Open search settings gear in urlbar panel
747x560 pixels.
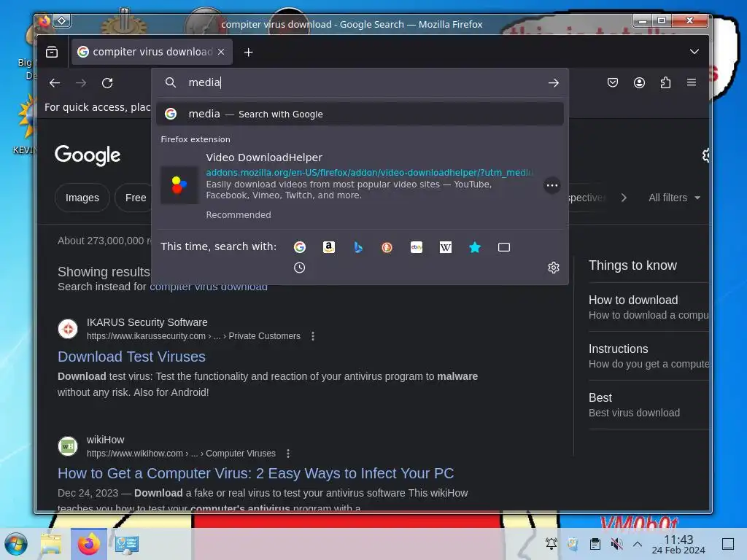(x=553, y=268)
